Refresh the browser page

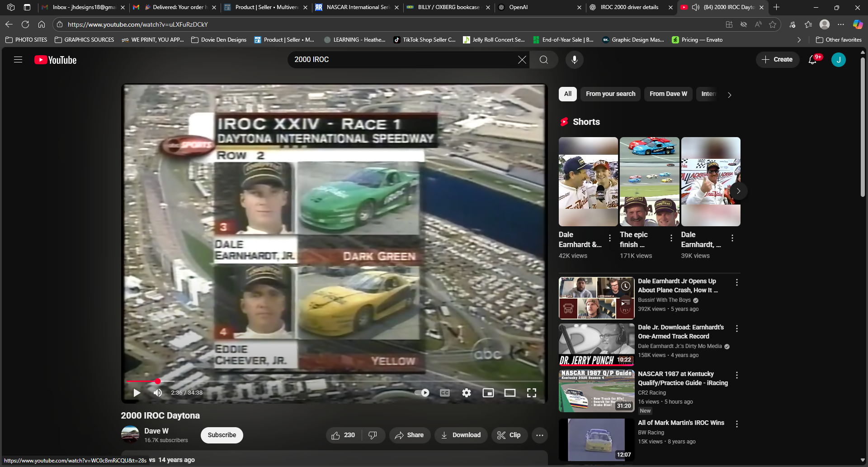(x=25, y=24)
